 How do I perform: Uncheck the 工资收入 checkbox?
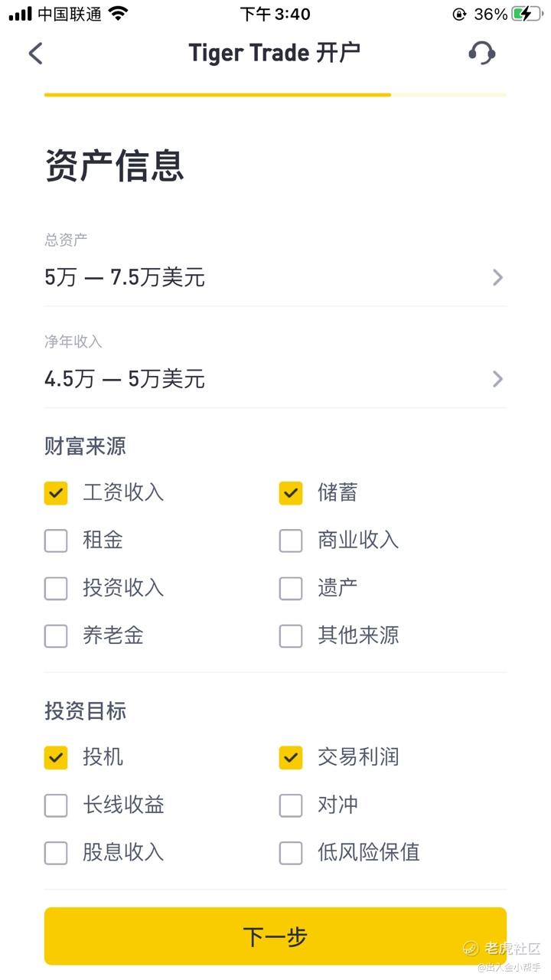pos(56,493)
